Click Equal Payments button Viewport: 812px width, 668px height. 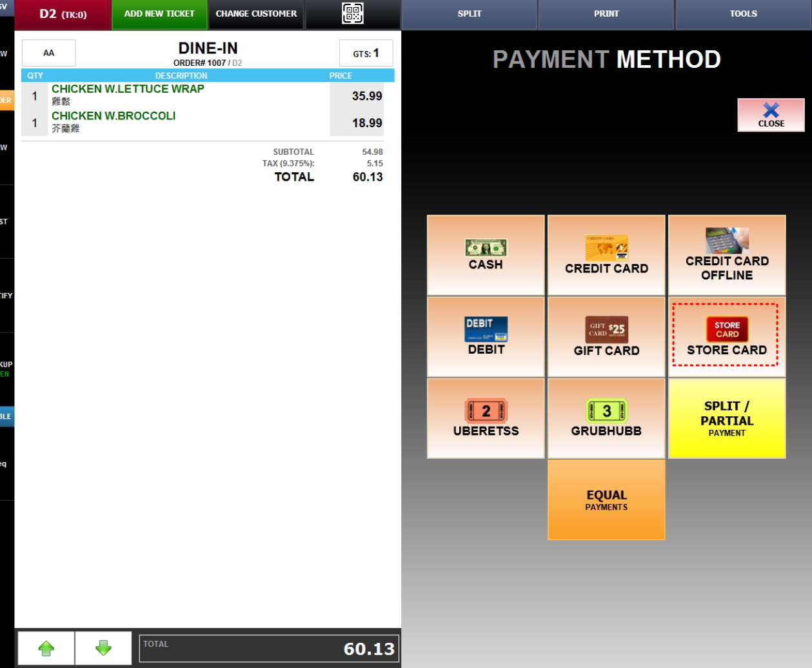click(606, 500)
